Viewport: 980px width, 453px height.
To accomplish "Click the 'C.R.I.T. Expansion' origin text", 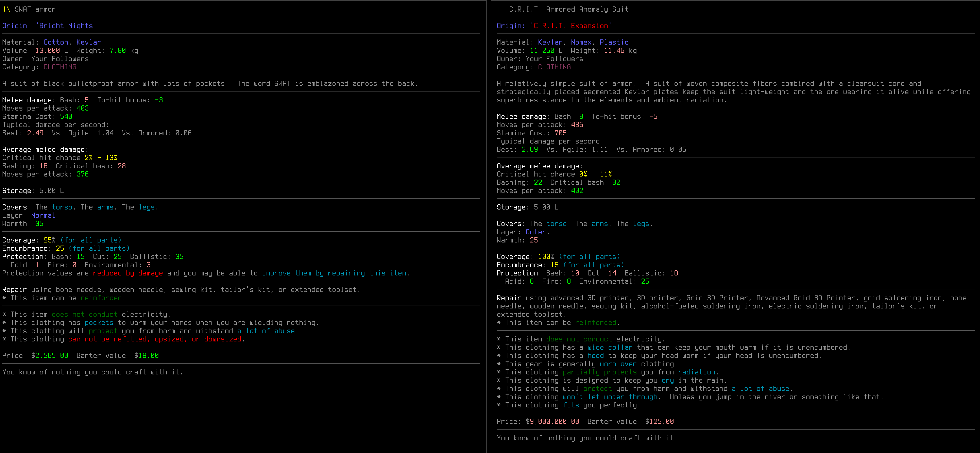I will click(x=571, y=26).
